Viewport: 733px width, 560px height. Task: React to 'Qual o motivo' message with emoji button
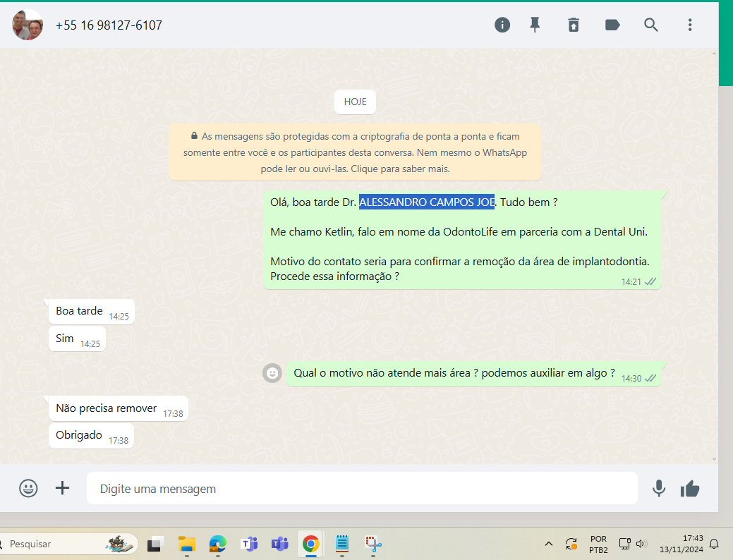tap(272, 373)
